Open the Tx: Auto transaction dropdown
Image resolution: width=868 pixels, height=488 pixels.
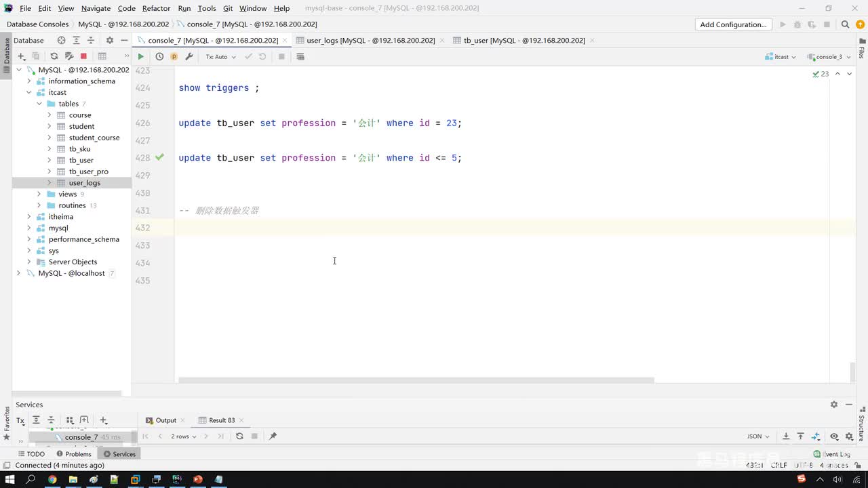point(220,57)
